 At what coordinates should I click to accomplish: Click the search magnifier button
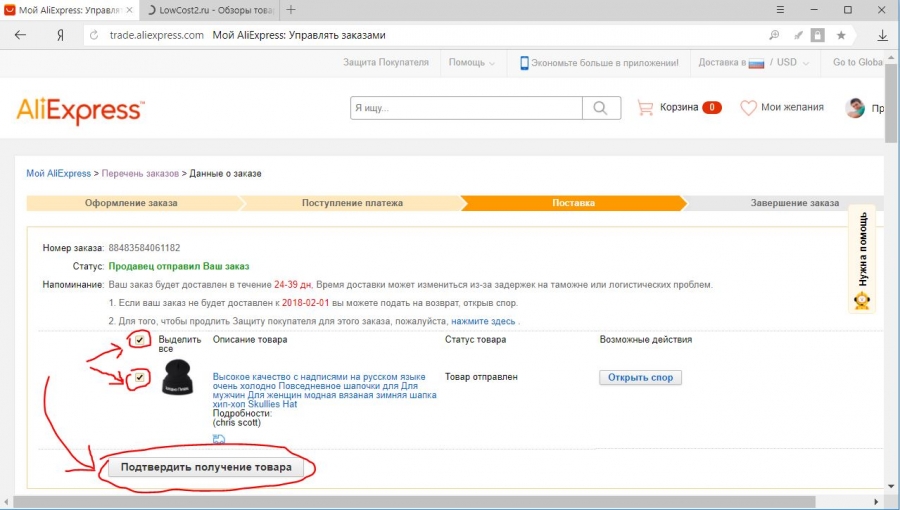point(601,108)
